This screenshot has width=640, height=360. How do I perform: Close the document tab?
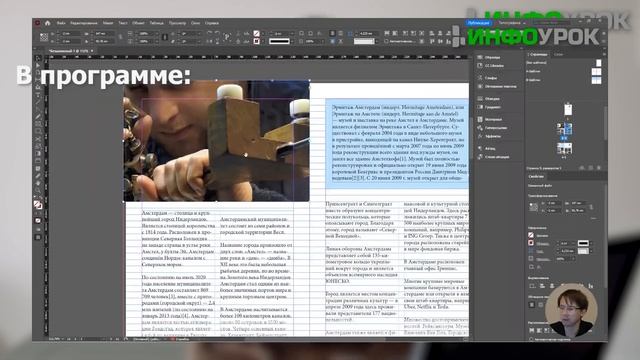[x=92, y=51]
